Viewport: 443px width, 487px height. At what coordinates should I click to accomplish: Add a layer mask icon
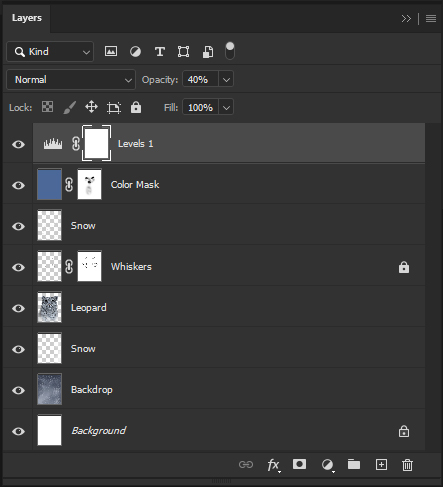pyautogui.click(x=299, y=464)
